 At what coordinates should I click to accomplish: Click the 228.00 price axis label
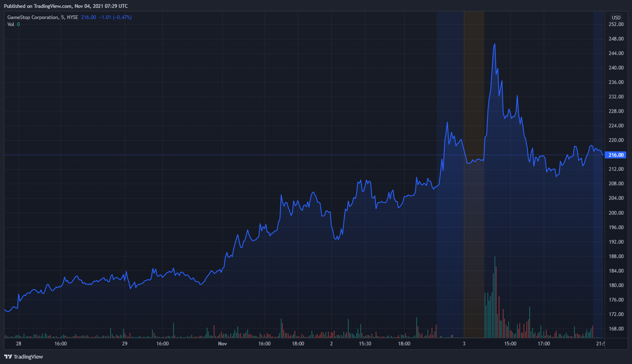coord(616,111)
